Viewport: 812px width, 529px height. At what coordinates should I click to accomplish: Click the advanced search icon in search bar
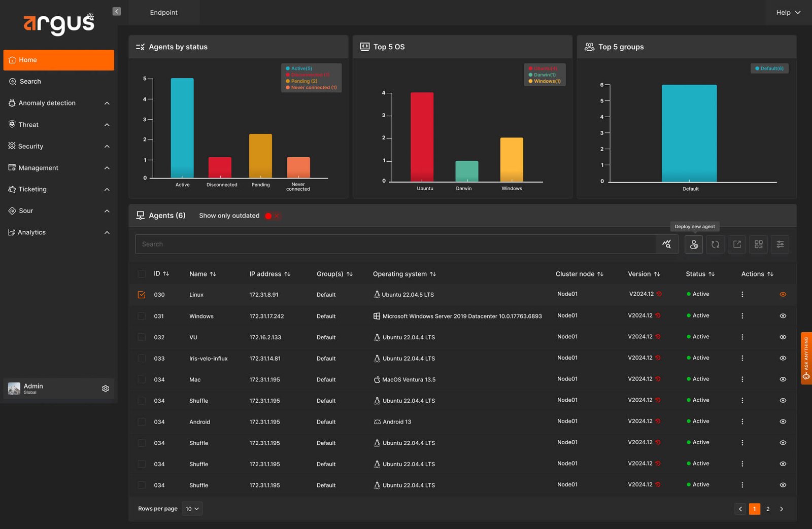pos(667,244)
